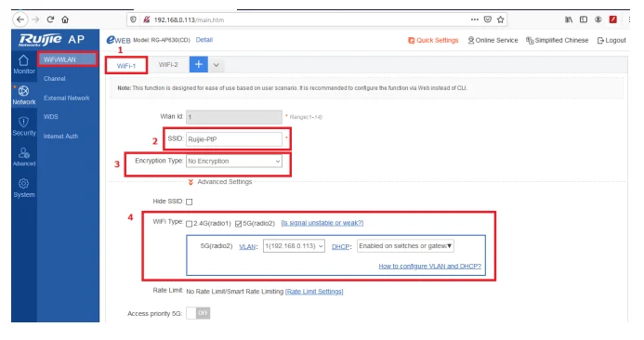644x340 pixels.
Task: Select Channel in the Network submenu
Action: 54,78
